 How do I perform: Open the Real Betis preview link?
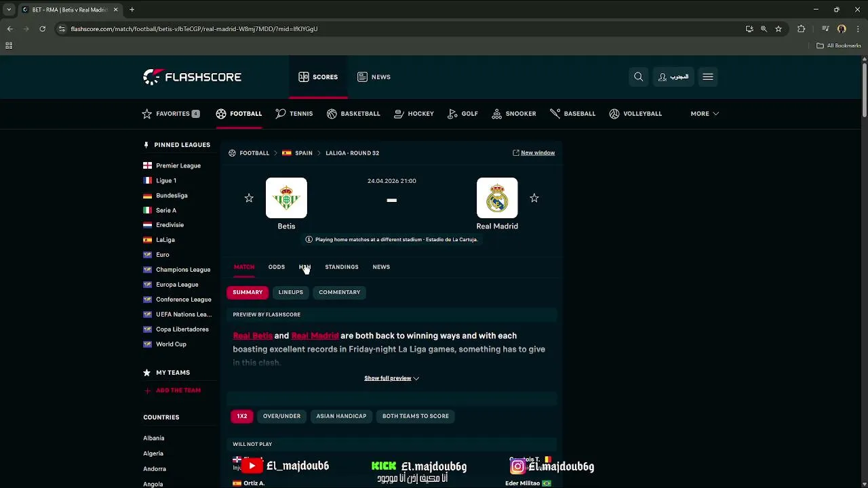[x=253, y=335]
